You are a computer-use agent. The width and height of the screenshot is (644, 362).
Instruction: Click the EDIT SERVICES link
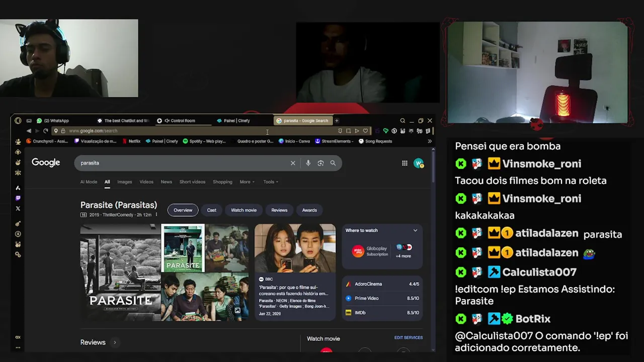[x=409, y=338]
